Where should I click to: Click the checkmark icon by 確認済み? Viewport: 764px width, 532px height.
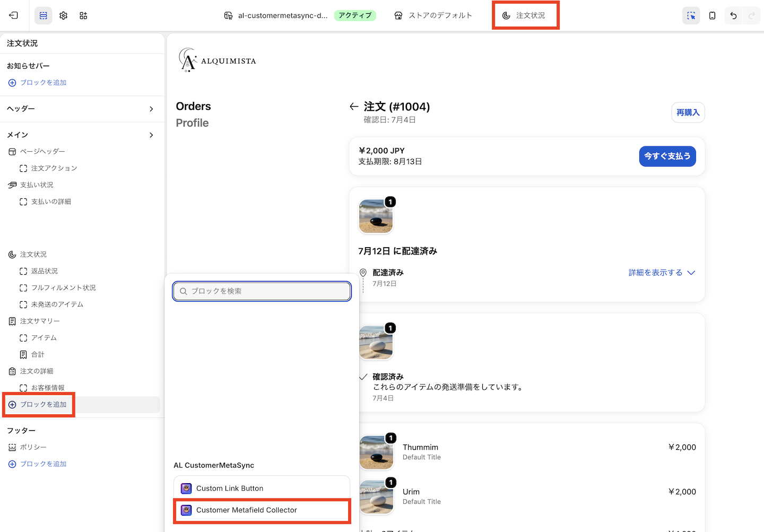[x=363, y=377]
